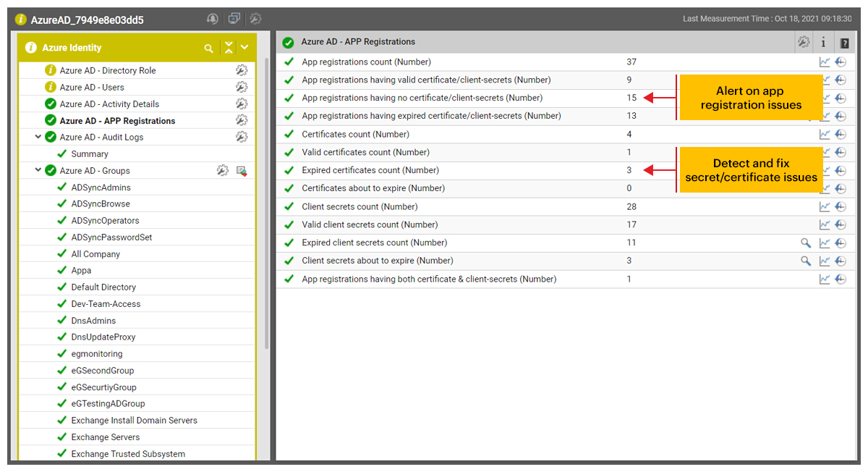The width and height of the screenshot is (868, 472).
Task: Select the Dev-Team-Access group
Action: (106, 304)
